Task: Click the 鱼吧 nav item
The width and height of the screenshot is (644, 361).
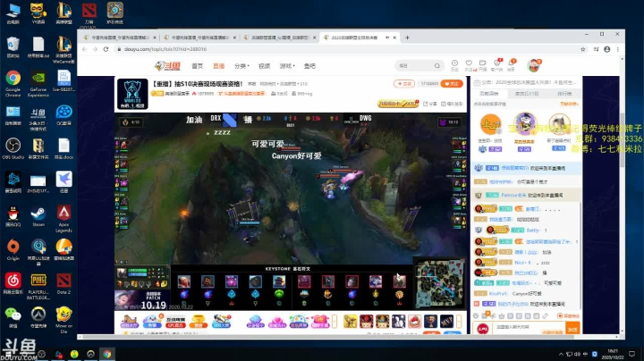Action: pyautogui.click(x=309, y=66)
